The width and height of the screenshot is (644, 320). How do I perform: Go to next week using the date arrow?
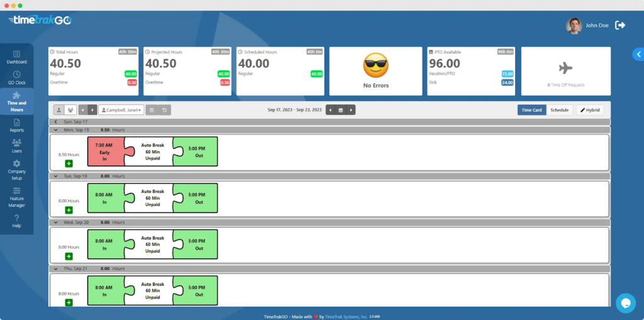tap(352, 110)
